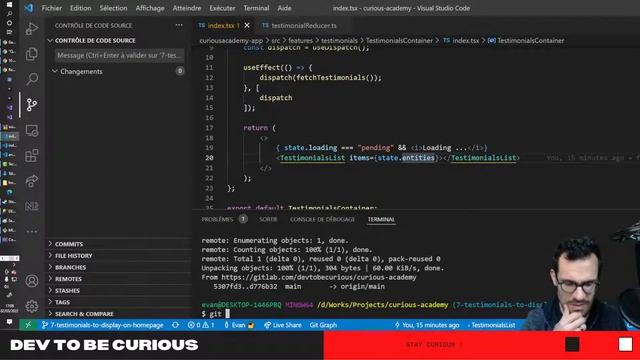Click 'src' in the breadcrumb path
The width and height of the screenshot is (640, 360).
coord(276,40)
